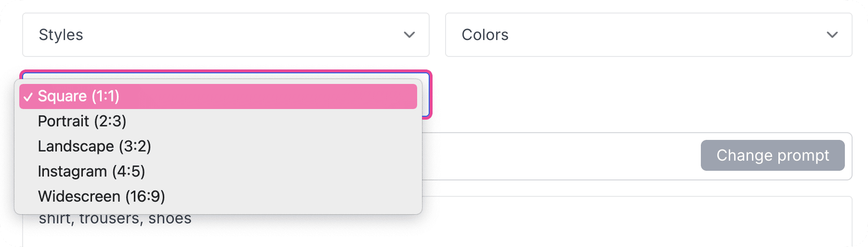
Task: Click the "Colors" label text
Action: pos(485,35)
